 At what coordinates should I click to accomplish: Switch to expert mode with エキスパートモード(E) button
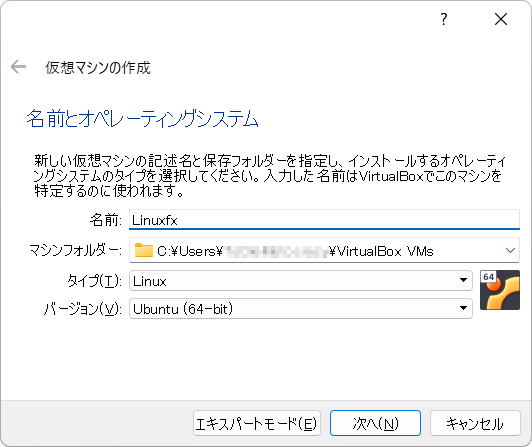click(257, 423)
